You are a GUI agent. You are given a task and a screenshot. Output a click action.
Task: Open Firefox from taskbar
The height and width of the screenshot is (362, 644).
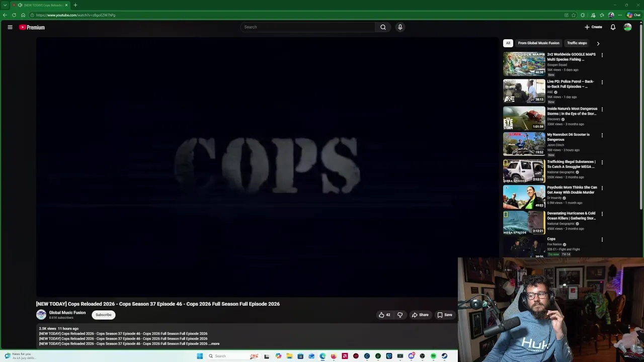(x=334, y=356)
